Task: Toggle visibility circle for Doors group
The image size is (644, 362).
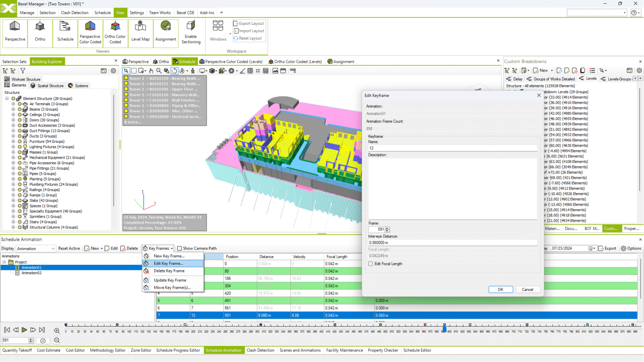Action: pyautogui.click(x=20, y=120)
